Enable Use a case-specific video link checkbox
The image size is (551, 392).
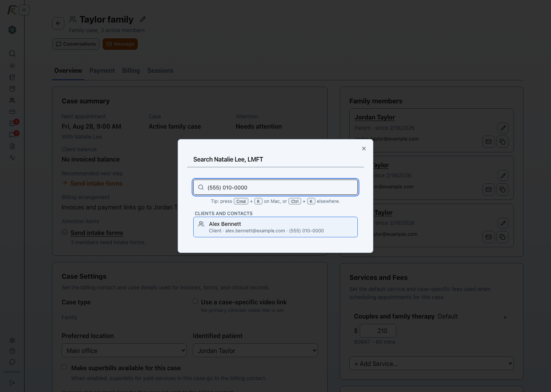[195, 301]
